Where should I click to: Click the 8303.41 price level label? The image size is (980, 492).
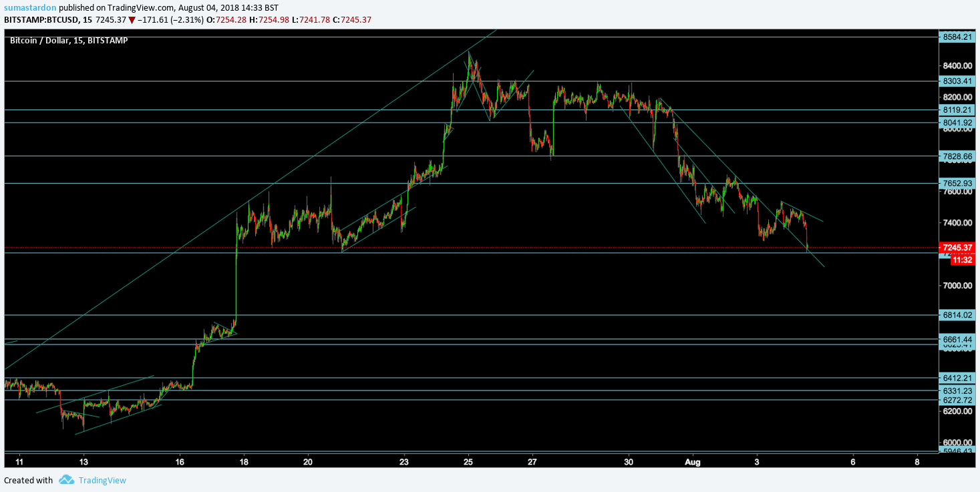(x=957, y=81)
